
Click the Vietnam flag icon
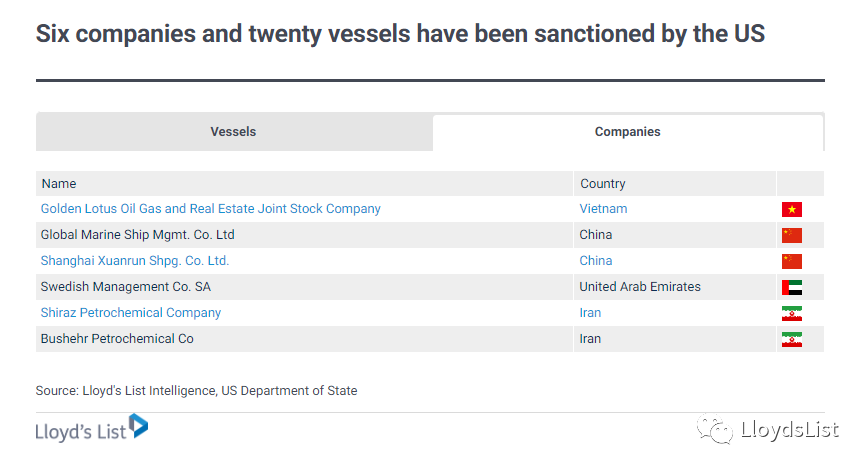pyautogui.click(x=791, y=209)
